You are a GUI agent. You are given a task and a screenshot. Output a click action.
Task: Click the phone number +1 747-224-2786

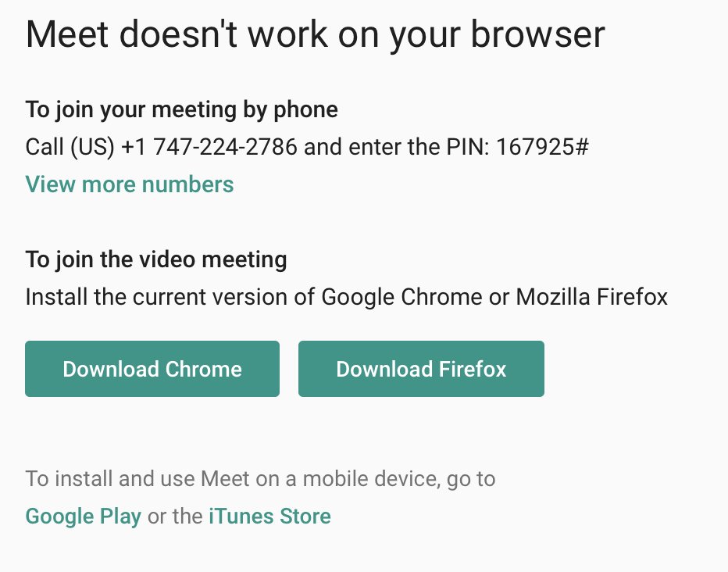[209, 147]
